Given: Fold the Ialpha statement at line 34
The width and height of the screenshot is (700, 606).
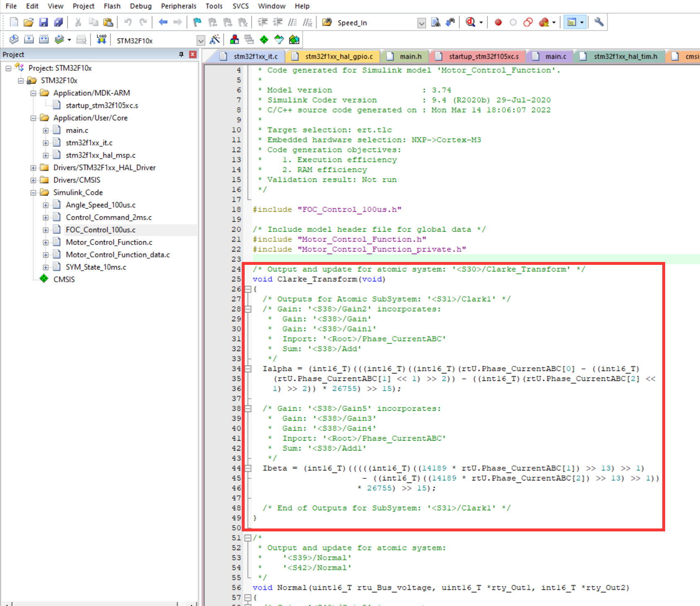Looking at the screenshot, I should point(248,369).
